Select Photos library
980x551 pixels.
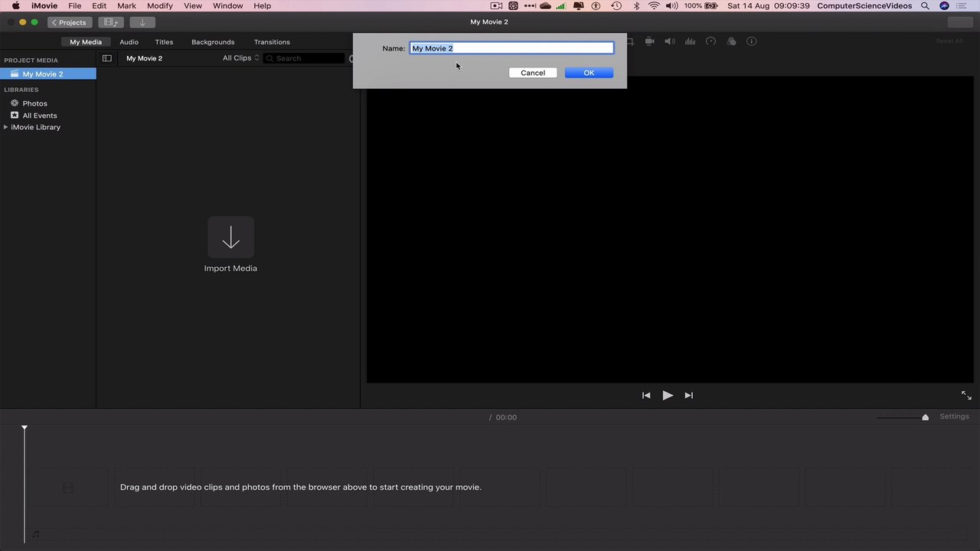[x=34, y=103]
